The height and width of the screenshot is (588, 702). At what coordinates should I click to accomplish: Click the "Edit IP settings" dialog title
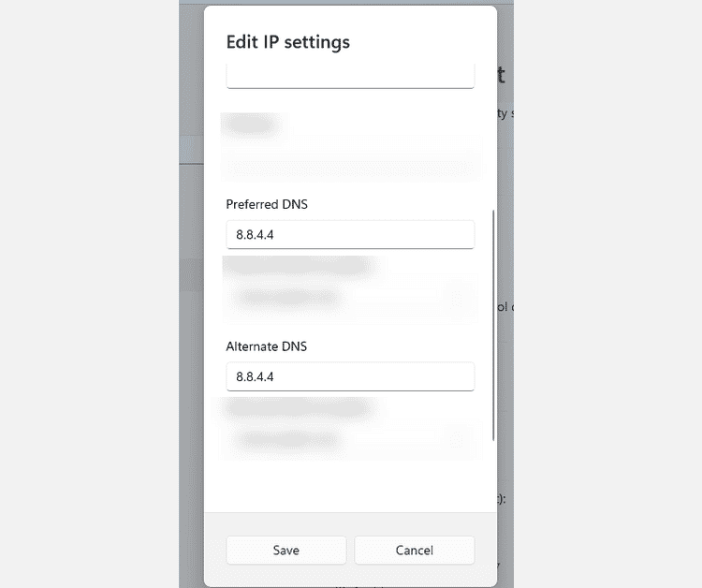288,42
